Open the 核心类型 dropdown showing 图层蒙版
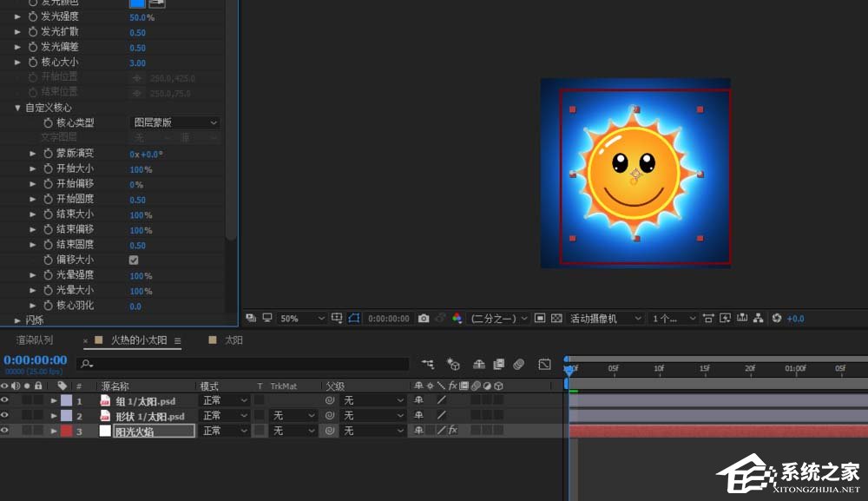The width and height of the screenshot is (868, 501). point(174,123)
